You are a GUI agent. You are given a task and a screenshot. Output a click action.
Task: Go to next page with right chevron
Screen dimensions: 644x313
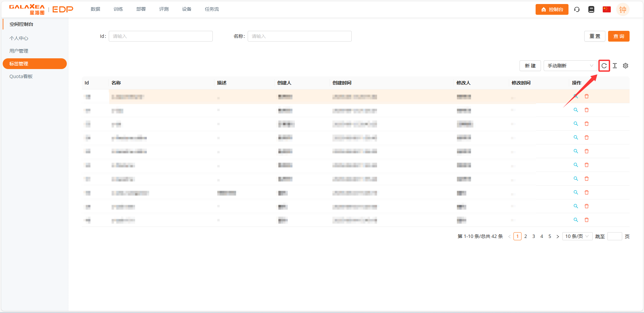point(557,237)
